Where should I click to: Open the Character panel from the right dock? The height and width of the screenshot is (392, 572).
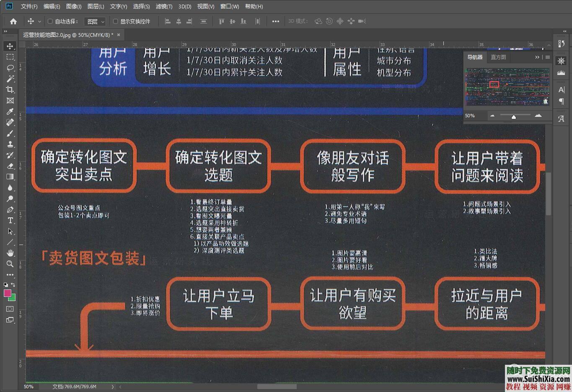[561, 89]
